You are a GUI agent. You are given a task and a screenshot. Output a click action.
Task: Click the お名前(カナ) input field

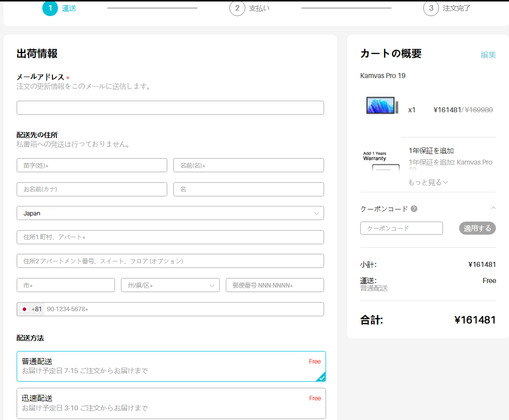tap(92, 189)
